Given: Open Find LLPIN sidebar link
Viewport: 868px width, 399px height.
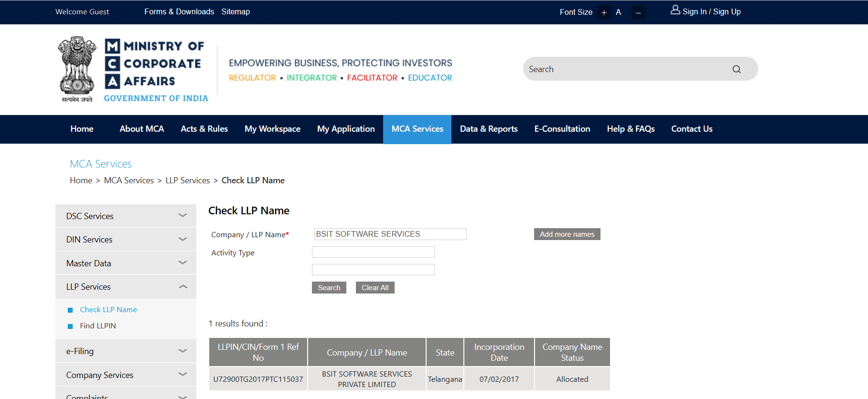Looking at the screenshot, I should (98, 326).
